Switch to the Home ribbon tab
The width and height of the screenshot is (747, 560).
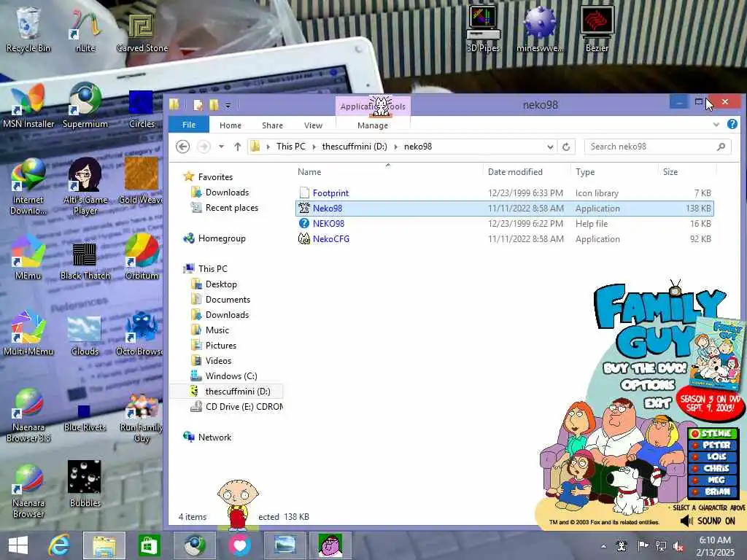click(231, 125)
